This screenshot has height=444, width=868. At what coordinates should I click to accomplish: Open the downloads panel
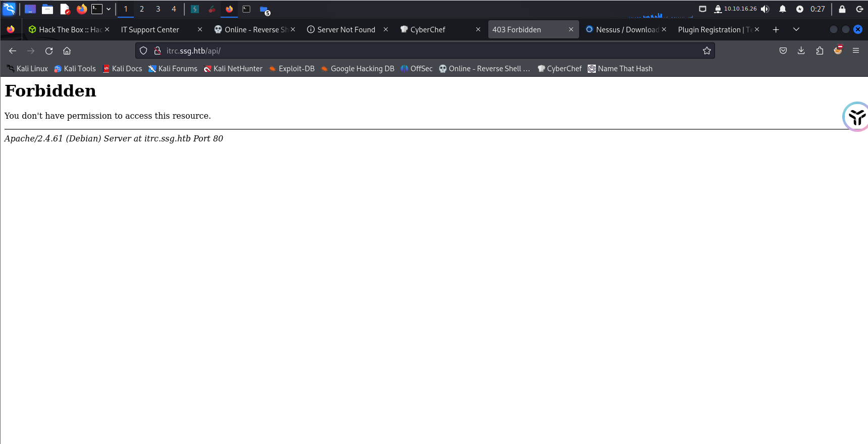point(801,51)
